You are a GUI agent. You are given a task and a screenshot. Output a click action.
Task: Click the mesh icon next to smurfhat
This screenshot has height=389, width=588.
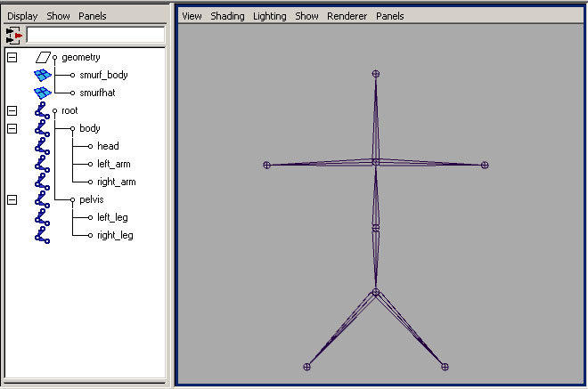coord(42,93)
